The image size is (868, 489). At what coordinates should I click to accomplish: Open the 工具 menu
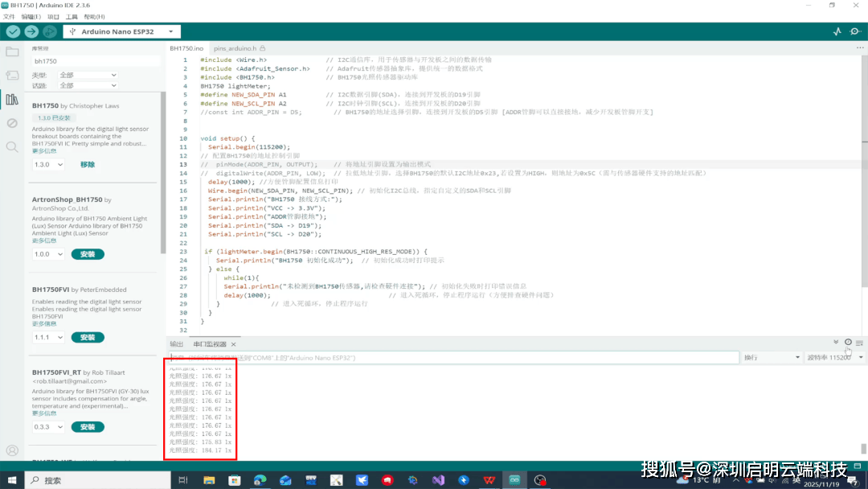point(72,16)
